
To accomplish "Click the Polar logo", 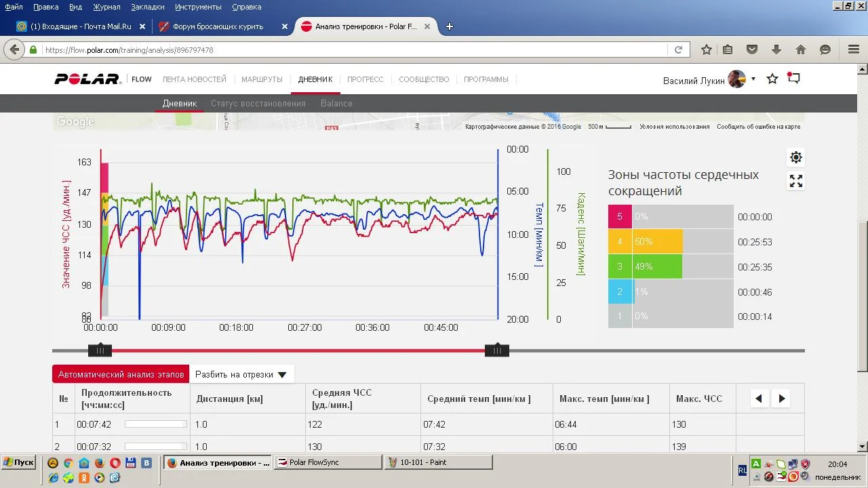I will [x=87, y=79].
